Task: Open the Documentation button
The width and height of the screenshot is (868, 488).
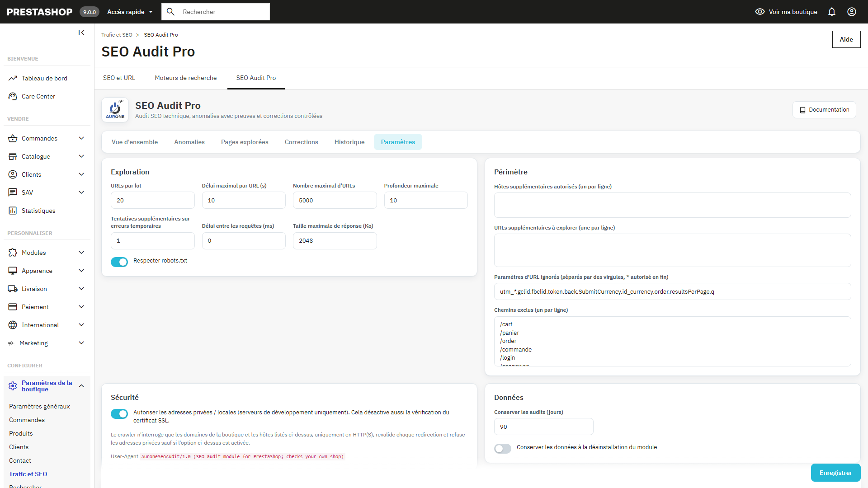Action: [x=824, y=110]
